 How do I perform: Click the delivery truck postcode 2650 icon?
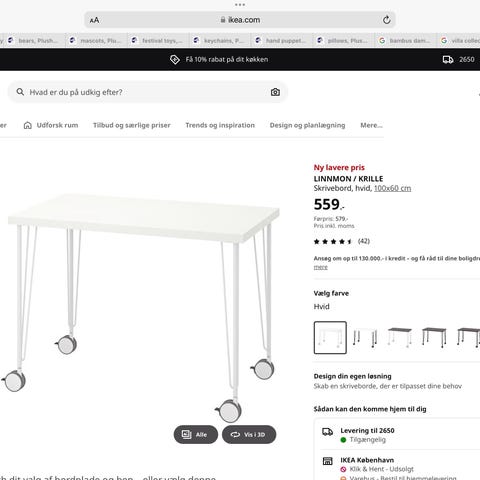coord(448,59)
